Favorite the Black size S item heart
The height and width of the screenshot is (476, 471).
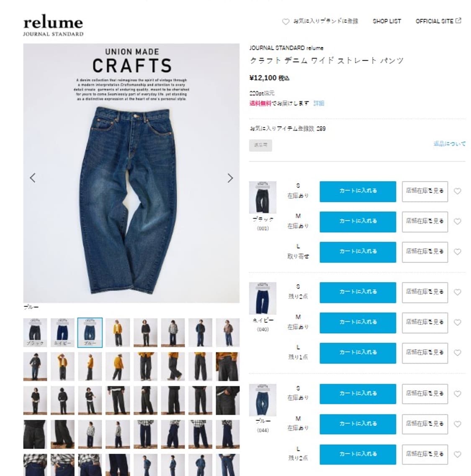tap(457, 191)
